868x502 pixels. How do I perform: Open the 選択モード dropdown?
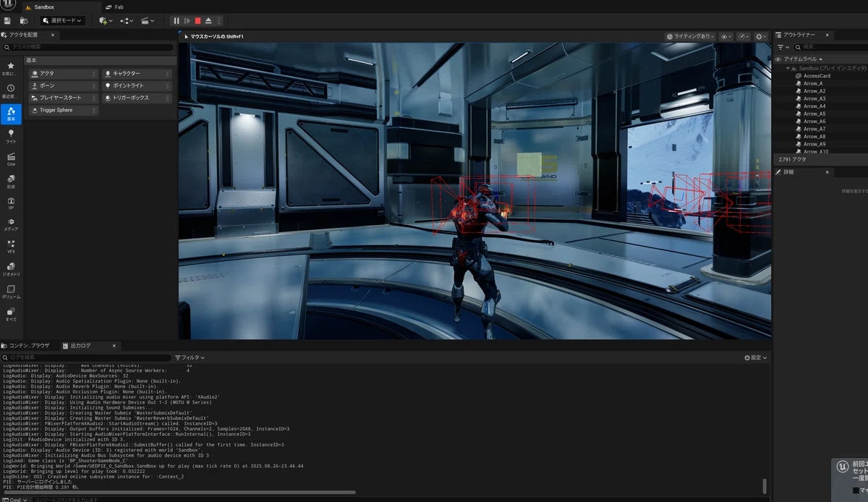click(x=62, y=21)
